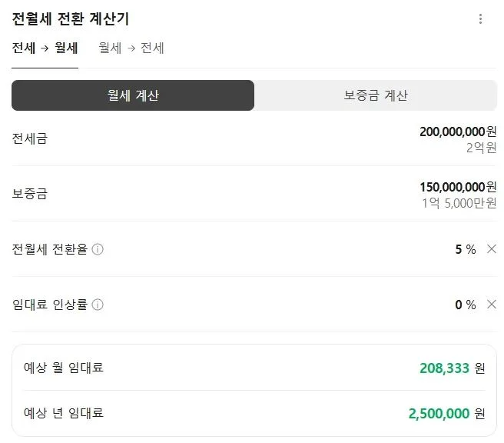The image size is (504, 443).
Task: Click the 전월세 전환율 label text
Action: tap(50, 250)
